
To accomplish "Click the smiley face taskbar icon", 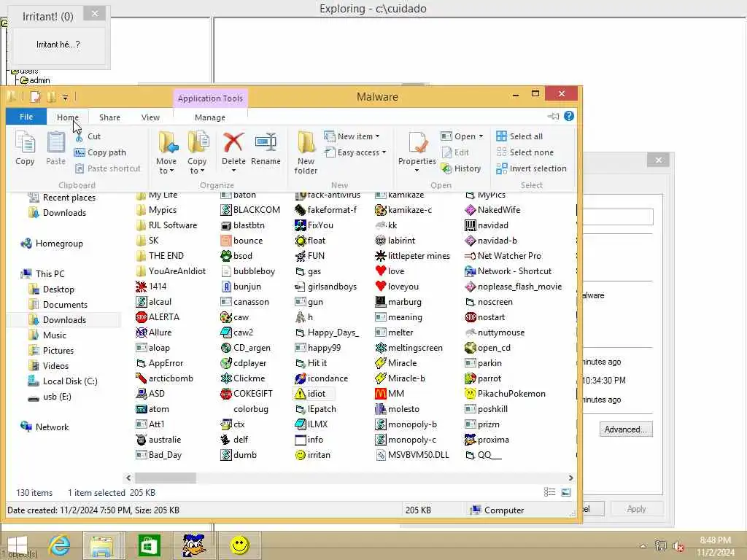I will [x=239, y=545].
